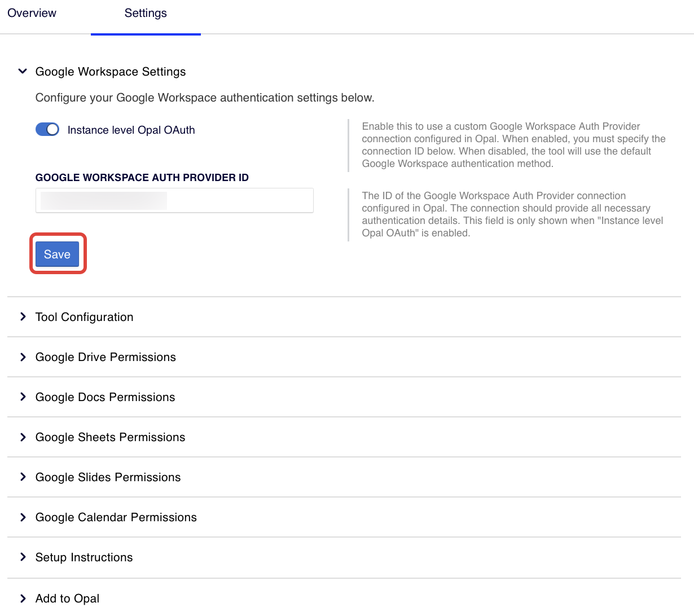Viewport: 694px width, 616px height.
Task: Click the Google Slides Permissions heading text
Action: [108, 477]
